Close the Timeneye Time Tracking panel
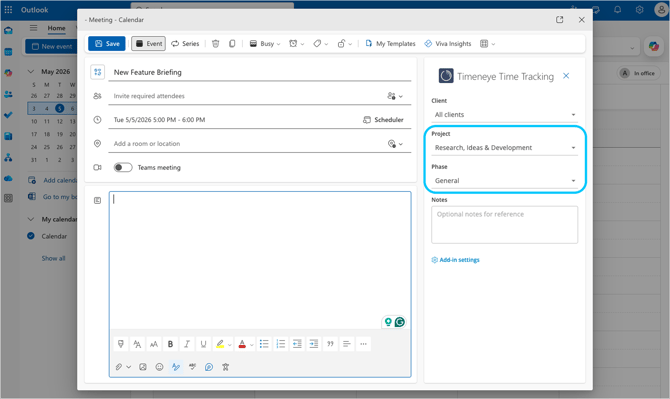The width and height of the screenshot is (670, 399). pyautogui.click(x=566, y=76)
